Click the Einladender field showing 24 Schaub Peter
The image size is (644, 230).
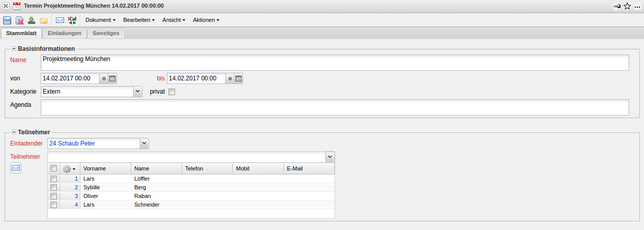click(94, 143)
